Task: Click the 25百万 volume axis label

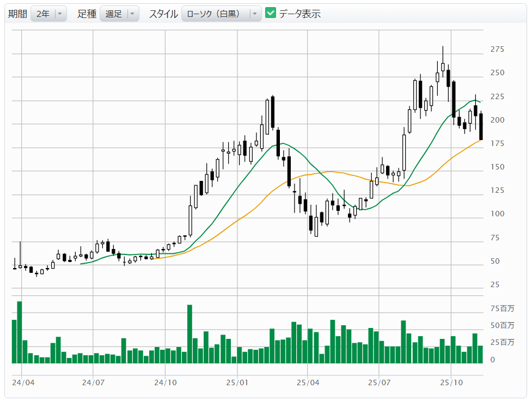Action: click(x=502, y=343)
